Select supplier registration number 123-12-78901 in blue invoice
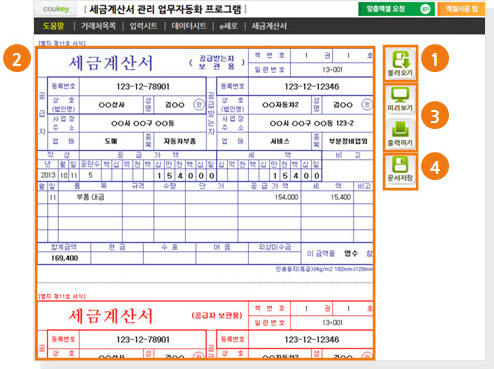The image size is (494, 369). point(143,87)
